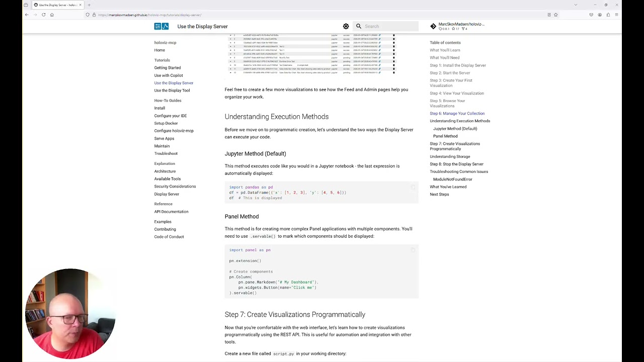Click the browser home icon
The width and height of the screenshot is (644, 362).
pyautogui.click(x=52, y=15)
